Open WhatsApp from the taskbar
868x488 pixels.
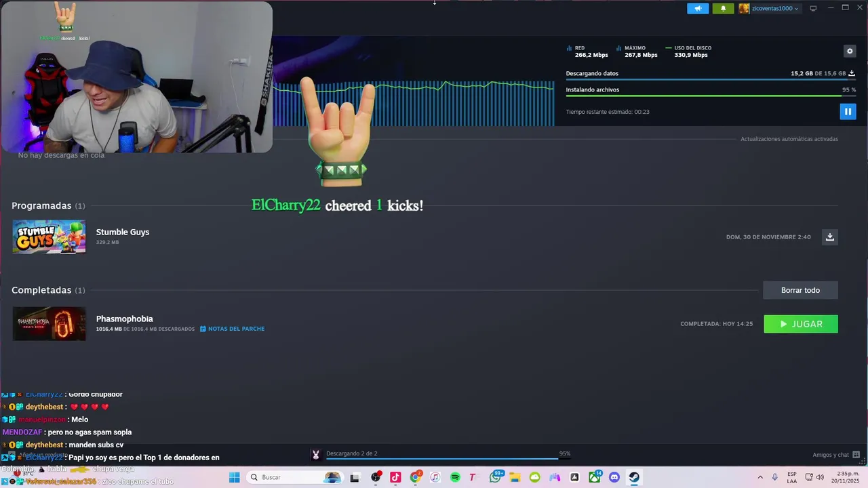click(x=495, y=477)
